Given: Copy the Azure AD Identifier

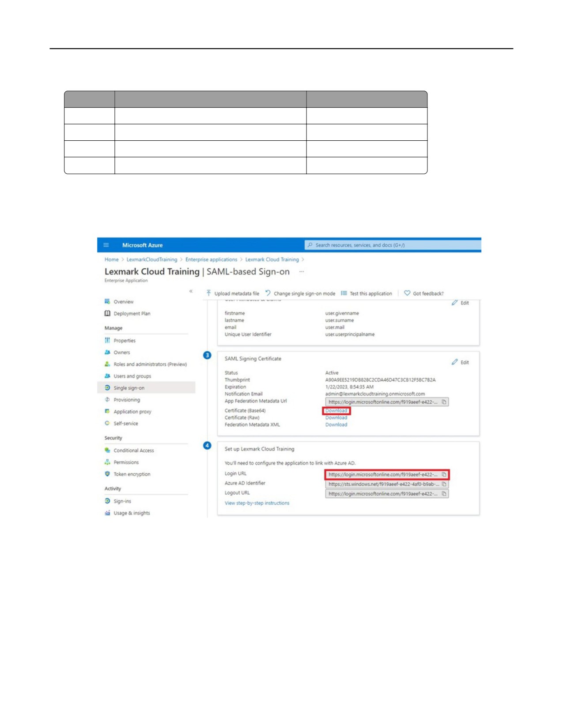Looking at the screenshot, I should coord(444,484).
